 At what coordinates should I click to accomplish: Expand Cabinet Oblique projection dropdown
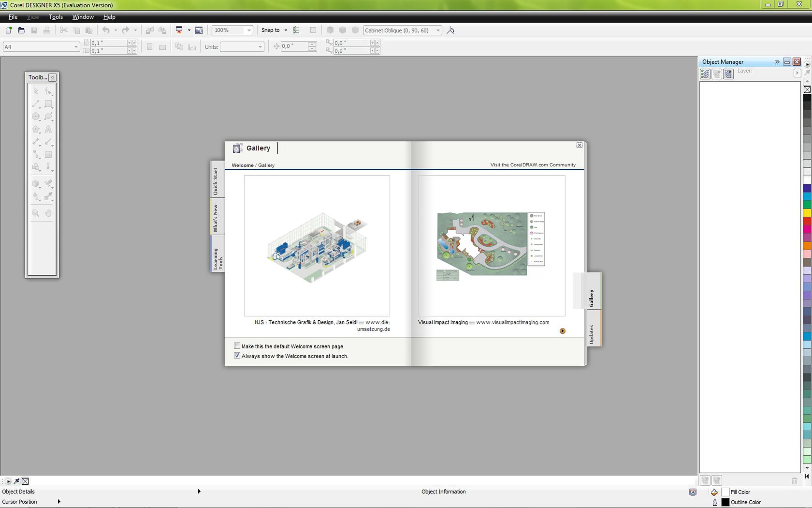click(x=438, y=30)
